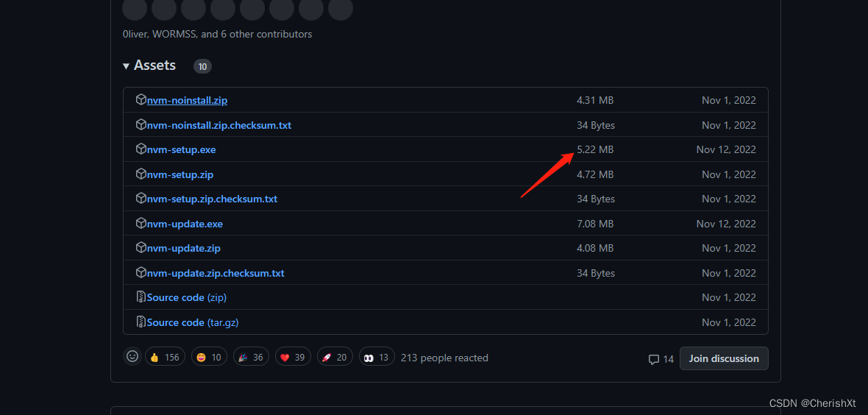This screenshot has width=868, height=415.
Task: Click the 5.22 MB size value
Action: tap(595, 149)
